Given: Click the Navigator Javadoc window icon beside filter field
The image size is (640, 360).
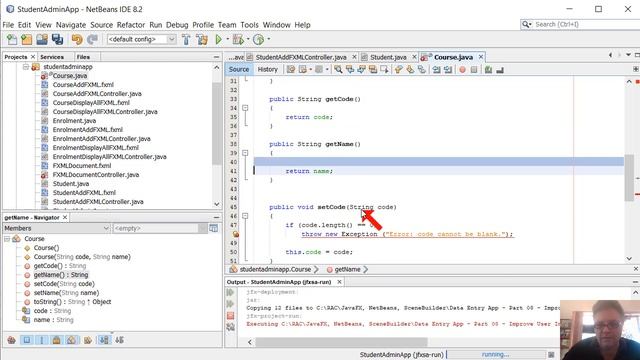Looking at the screenshot, I should point(213,228).
